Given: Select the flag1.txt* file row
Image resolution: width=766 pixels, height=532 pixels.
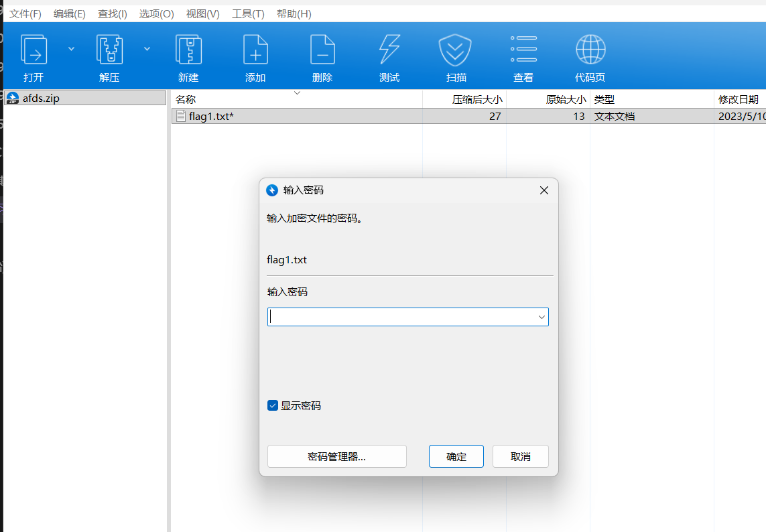Looking at the screenshot, I should tap(468, 117).
